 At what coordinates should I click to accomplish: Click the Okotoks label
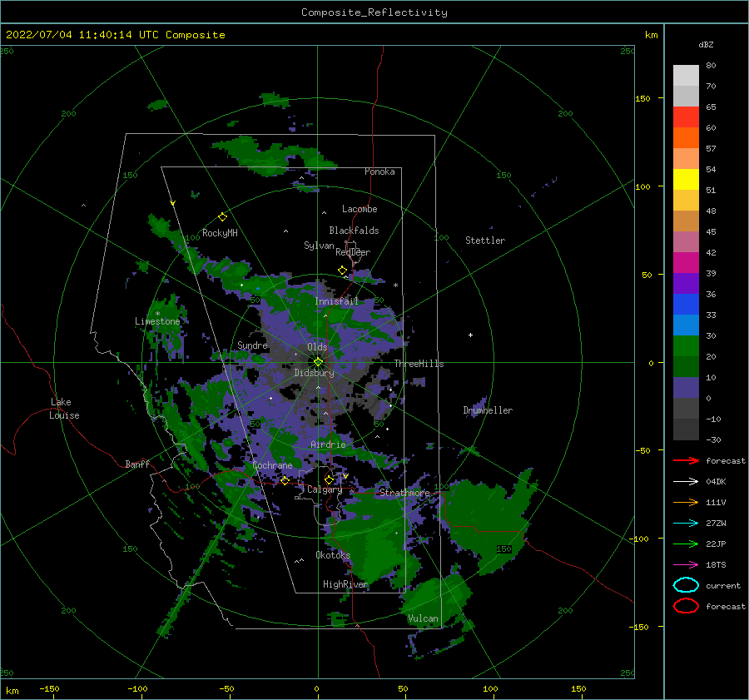pyautogui.click(x=334, y=555)
